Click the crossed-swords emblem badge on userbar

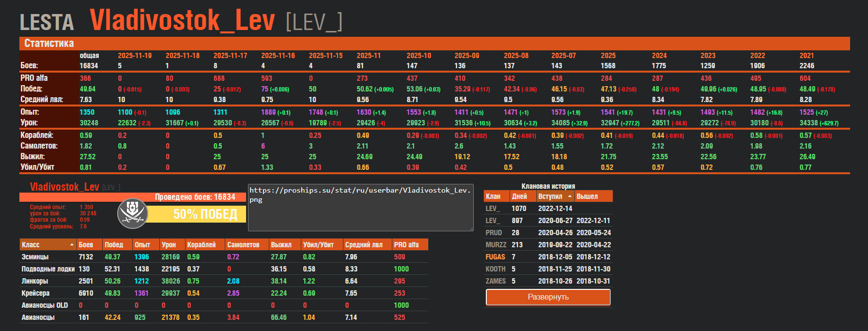(132, 213)
